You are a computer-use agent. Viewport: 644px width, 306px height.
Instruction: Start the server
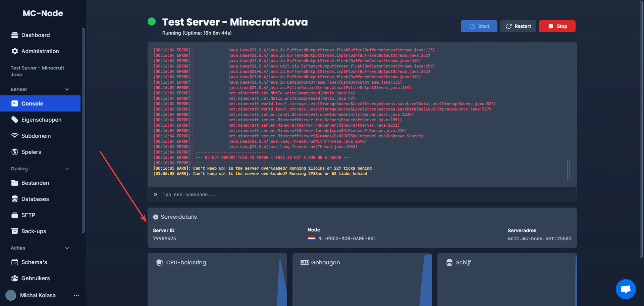(479, 26)
